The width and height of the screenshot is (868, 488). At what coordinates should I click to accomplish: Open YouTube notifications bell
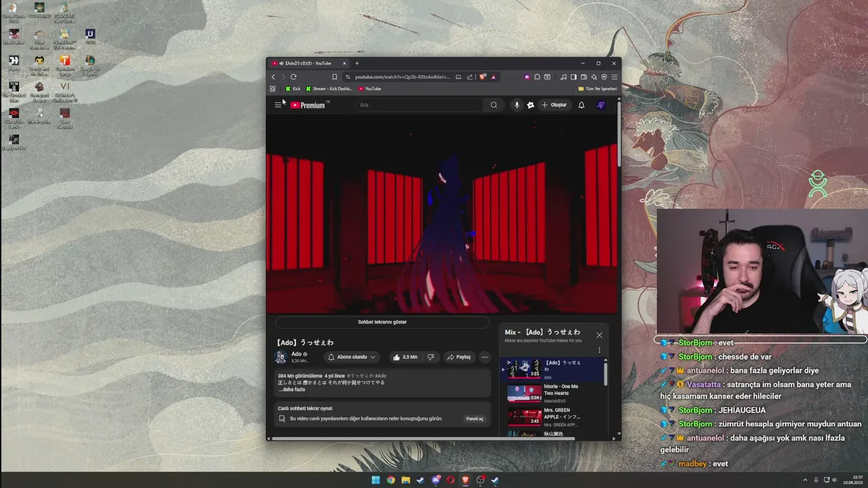tap(581, 105)
